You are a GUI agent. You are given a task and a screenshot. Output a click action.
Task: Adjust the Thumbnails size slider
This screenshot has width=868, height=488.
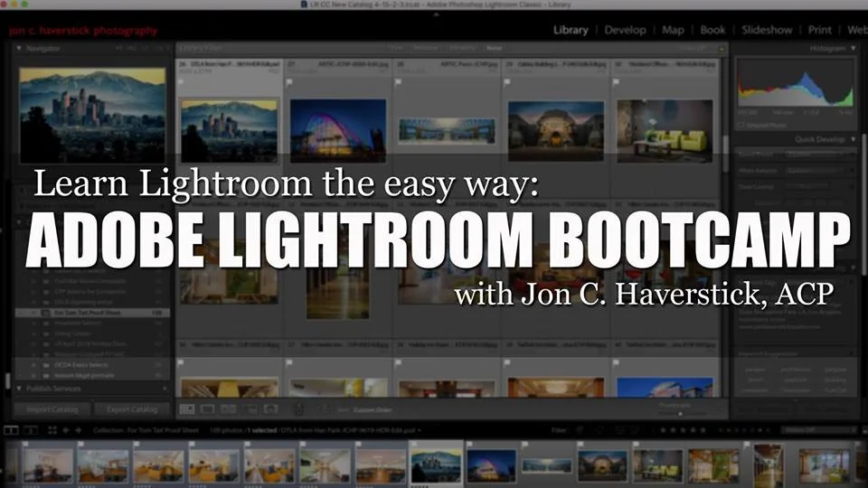pos(681,413)
